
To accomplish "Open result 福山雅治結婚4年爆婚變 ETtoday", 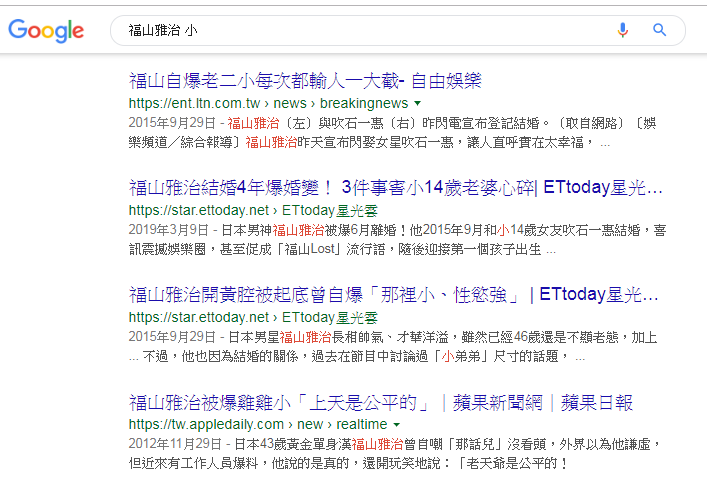I will click(x=396, y=188).
